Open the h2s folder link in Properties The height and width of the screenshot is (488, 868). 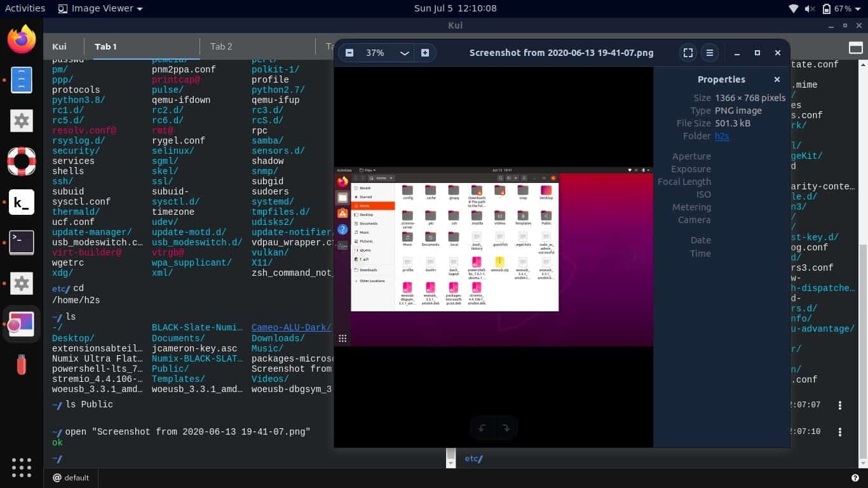click(722, 136)
